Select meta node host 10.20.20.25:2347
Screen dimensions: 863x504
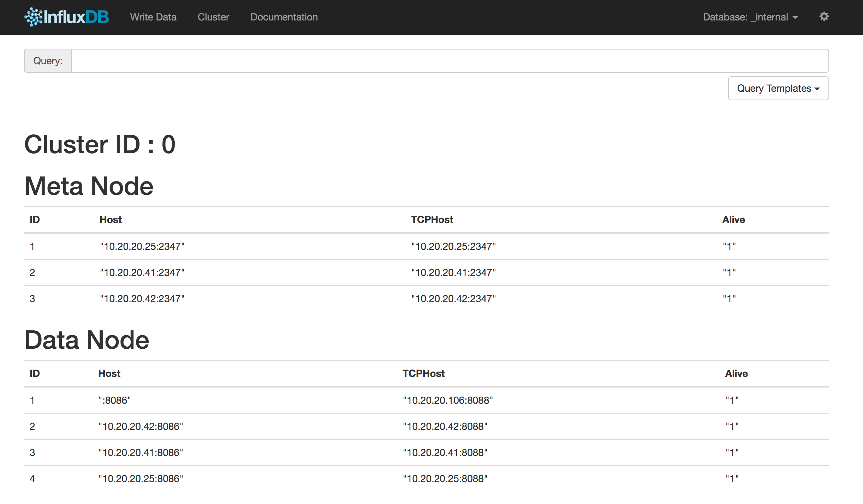[142, 246]
